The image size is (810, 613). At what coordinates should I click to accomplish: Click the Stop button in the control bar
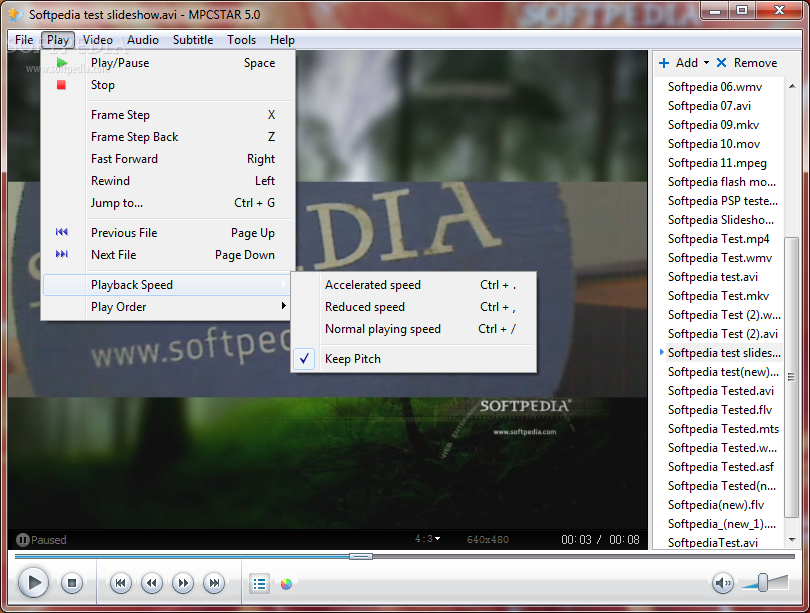72,584
